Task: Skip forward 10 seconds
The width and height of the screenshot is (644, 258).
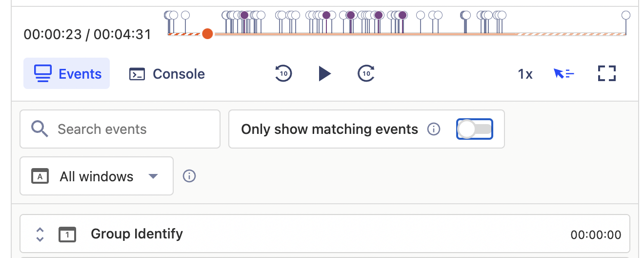Action: (366, 74)
